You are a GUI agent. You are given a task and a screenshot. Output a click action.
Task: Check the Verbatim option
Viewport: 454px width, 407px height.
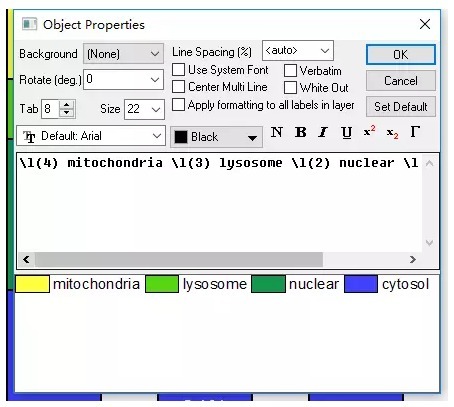point(290,70)
